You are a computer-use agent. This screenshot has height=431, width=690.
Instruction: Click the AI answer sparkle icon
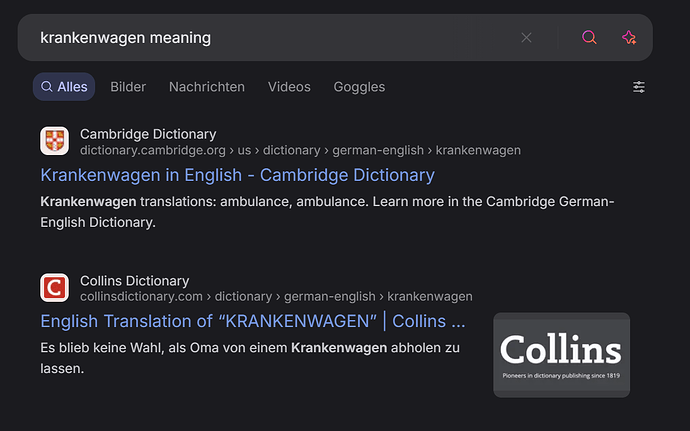pos(629,38)
